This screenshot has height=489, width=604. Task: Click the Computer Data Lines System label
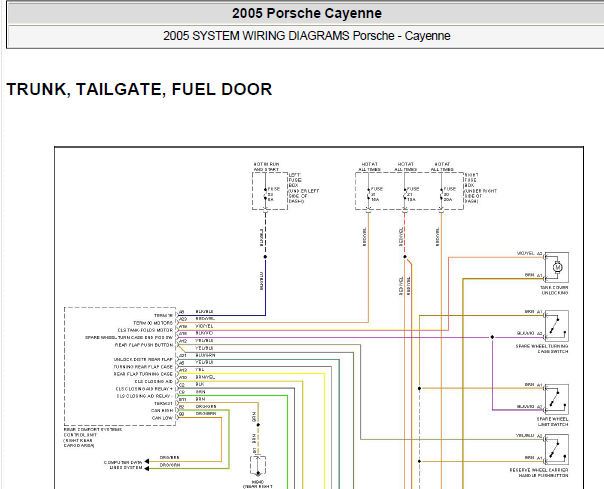click(123, 465)
